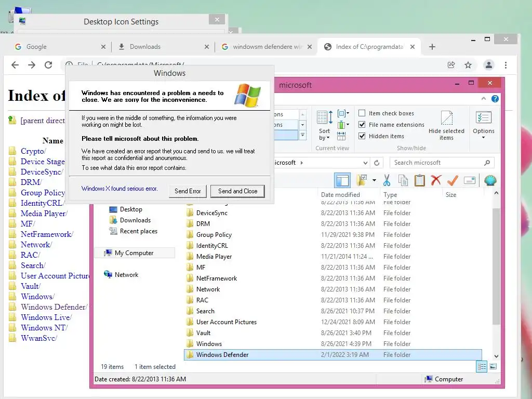Screen dimensions: 532x399
Task: Close the Downloads tab
Action: [x=207, y=47]
